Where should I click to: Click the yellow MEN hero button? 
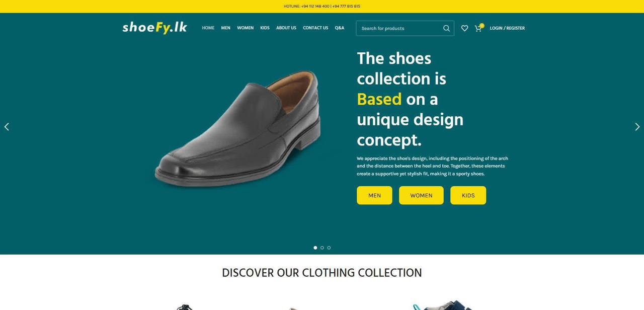[374, 195]
